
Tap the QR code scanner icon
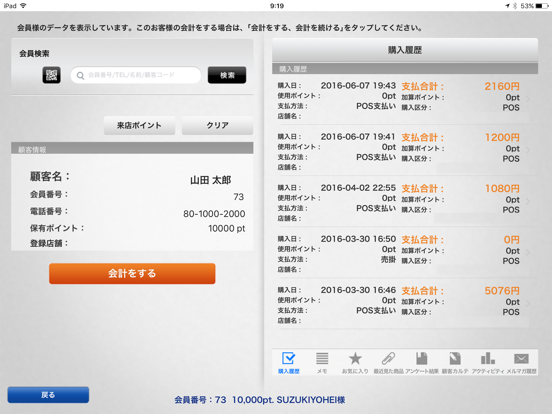click(x=51, y=75)
